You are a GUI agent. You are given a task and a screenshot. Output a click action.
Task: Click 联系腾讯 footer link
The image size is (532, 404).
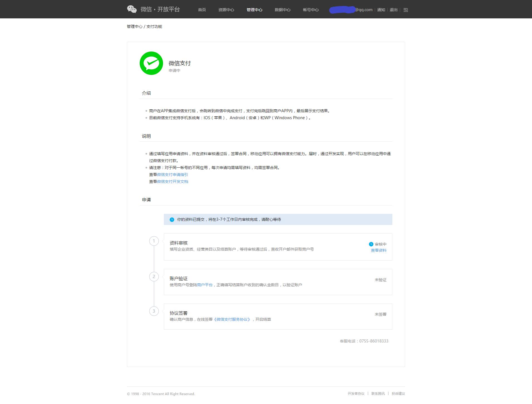(378, 394)
